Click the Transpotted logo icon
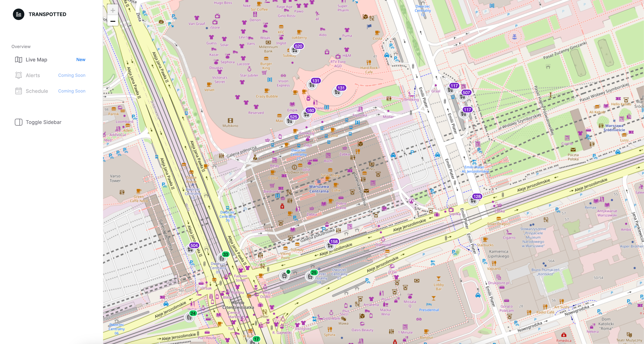This screenshot has height=344, width=644. [x=18, y=14]
